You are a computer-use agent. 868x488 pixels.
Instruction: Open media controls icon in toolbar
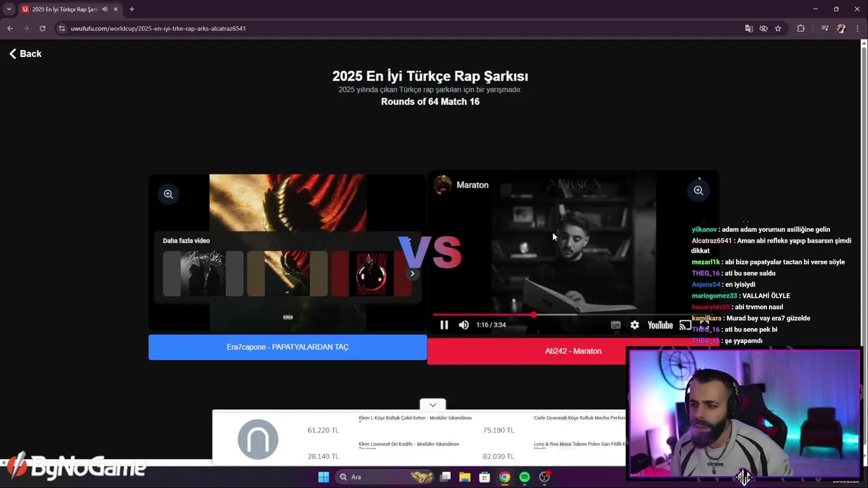point(825,28)
